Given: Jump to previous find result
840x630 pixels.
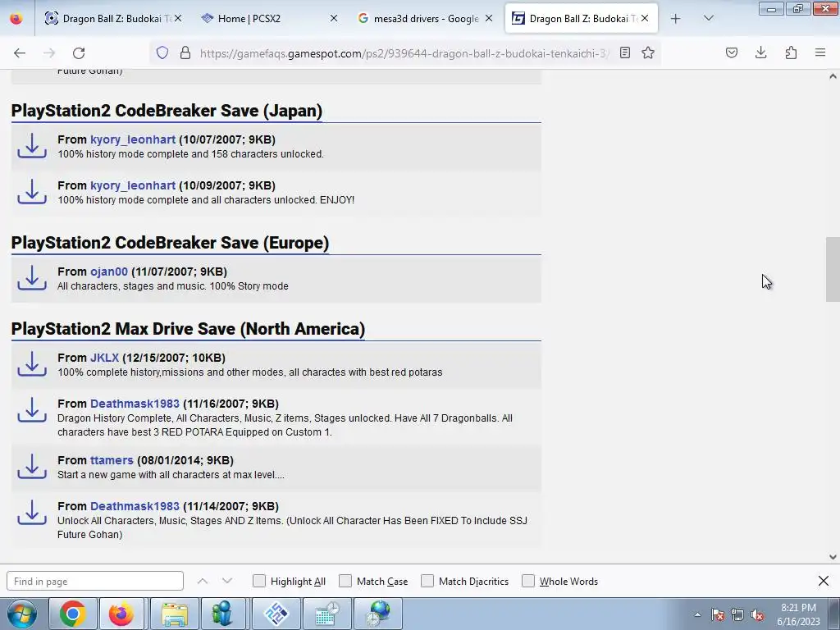Looking at the screenshot, I should coord(203,581).
